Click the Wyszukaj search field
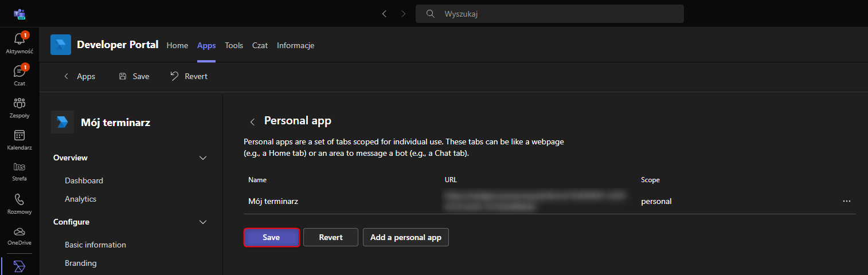 (x=550, y=14)
